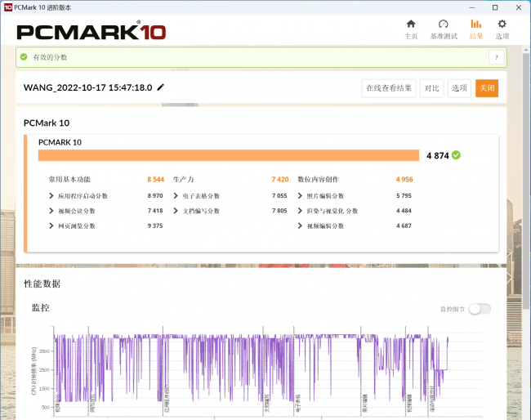Click the green check next to 4 874
Screen dimensions: 531x420
tap(456, 155)
